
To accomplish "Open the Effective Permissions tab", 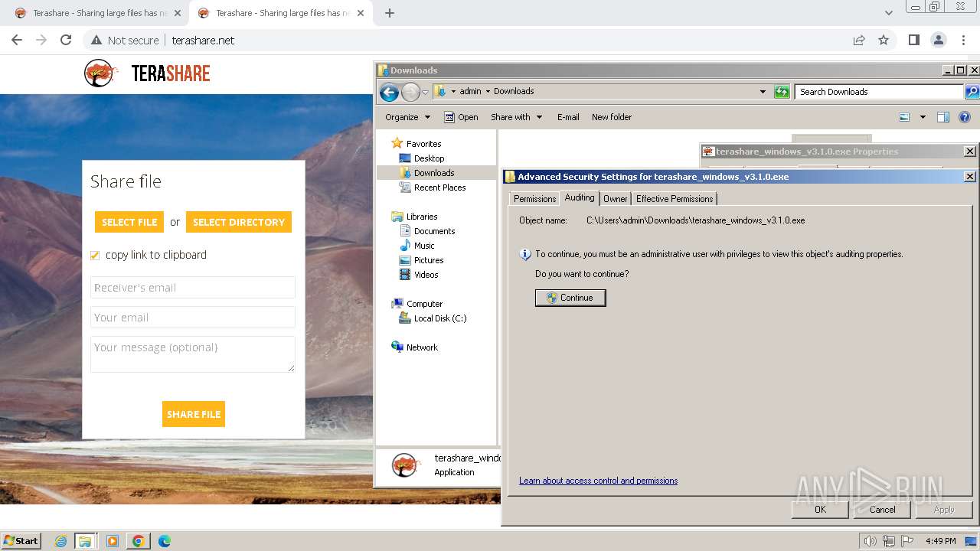I will pyautogui.click(x=675, y=199).
